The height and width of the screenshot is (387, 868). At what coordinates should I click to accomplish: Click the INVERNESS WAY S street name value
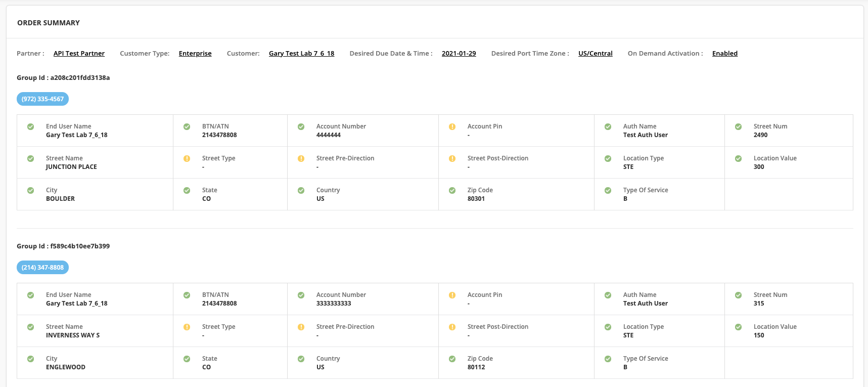click(x=73, y=335)
